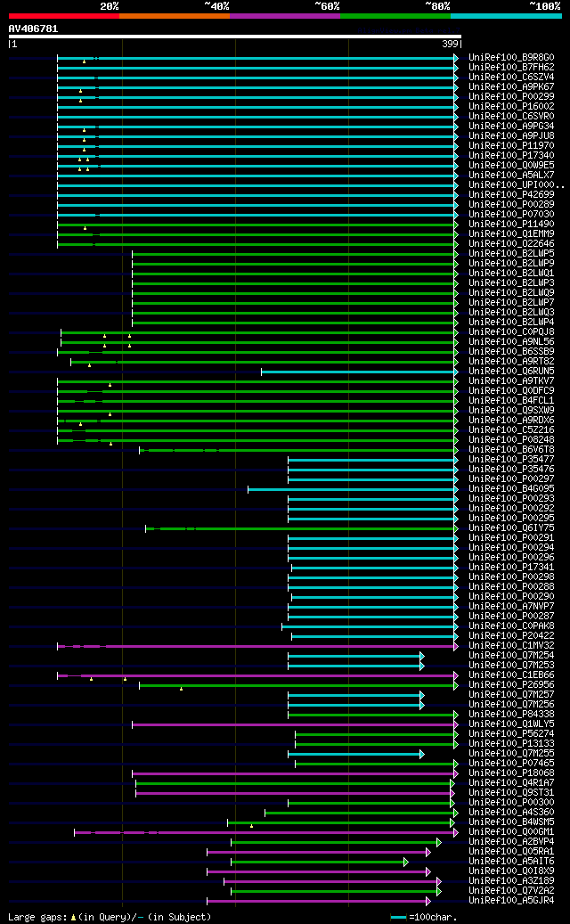The height and width of the screenshot is (924, 570).
Task: Select the purple hit UniRef100_C1MV32
Action: point(511,645)
